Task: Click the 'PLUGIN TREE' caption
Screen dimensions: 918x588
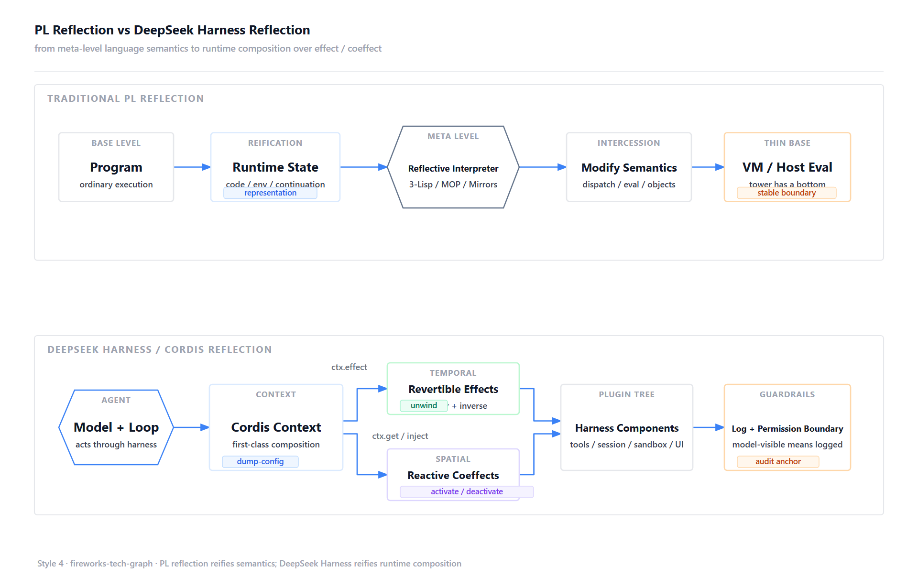Action: [627, 394]
